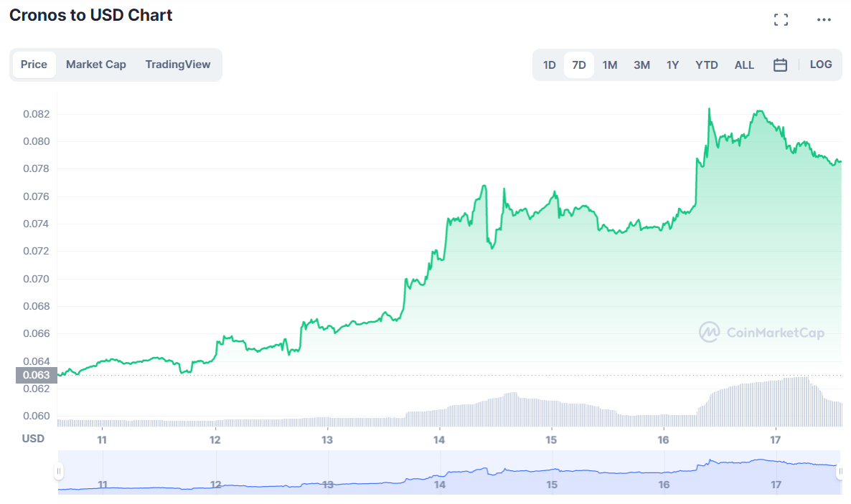Click the 0.066 price axis label
Viewport: 851px width, 504px height.
(x=37, y=333)
